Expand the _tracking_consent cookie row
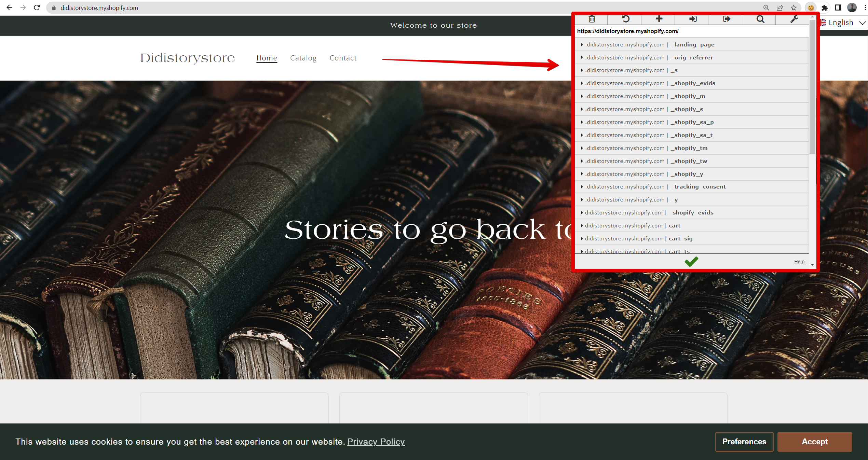Viewport: 868px width, 460px height. click(x=692, y=187)
